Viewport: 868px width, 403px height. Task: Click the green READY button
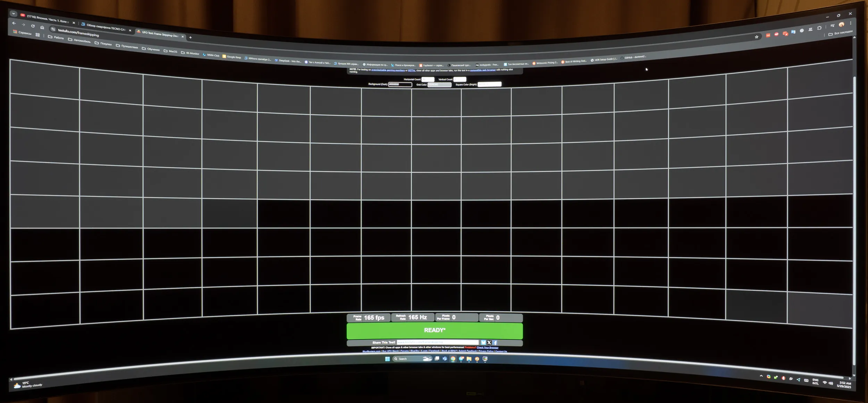(x=434, y=330)
